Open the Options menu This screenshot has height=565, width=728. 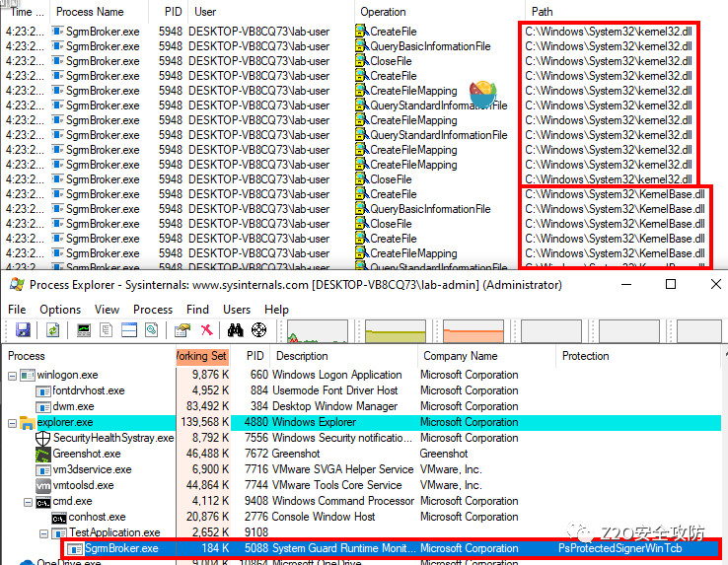click(x=60, y=310)
